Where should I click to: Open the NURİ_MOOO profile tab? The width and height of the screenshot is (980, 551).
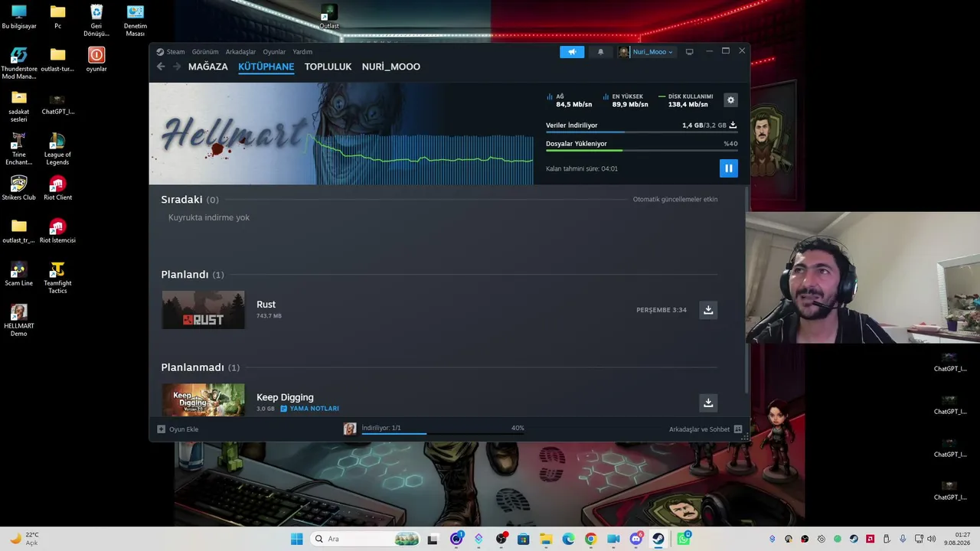(x=391, y=67)
